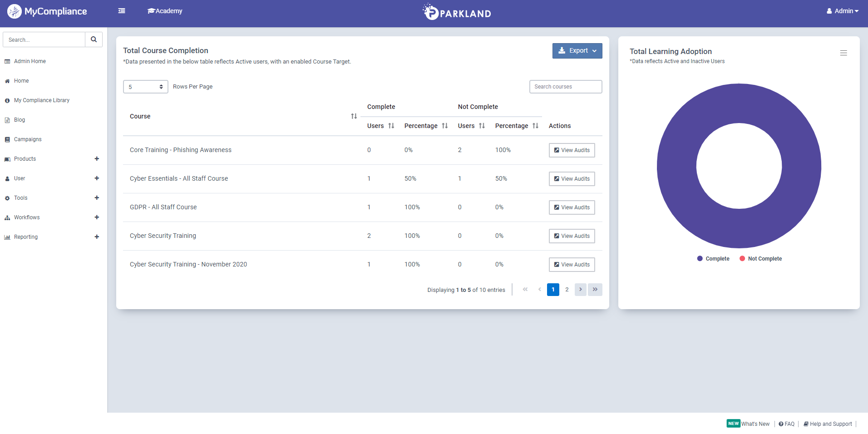The image size is (868, 434).
Task: Open the Blog section
Action: click(x=19, y=119)
